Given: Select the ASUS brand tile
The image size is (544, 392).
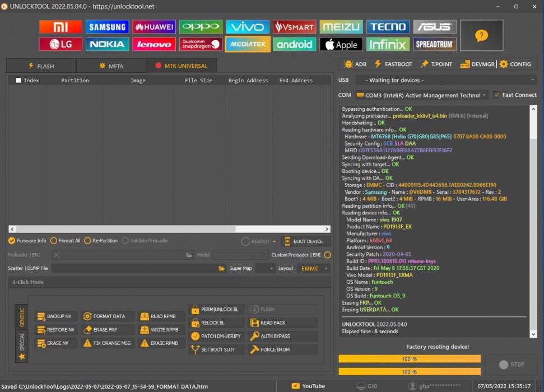Looking at the screenshot, I should point(435,27).
